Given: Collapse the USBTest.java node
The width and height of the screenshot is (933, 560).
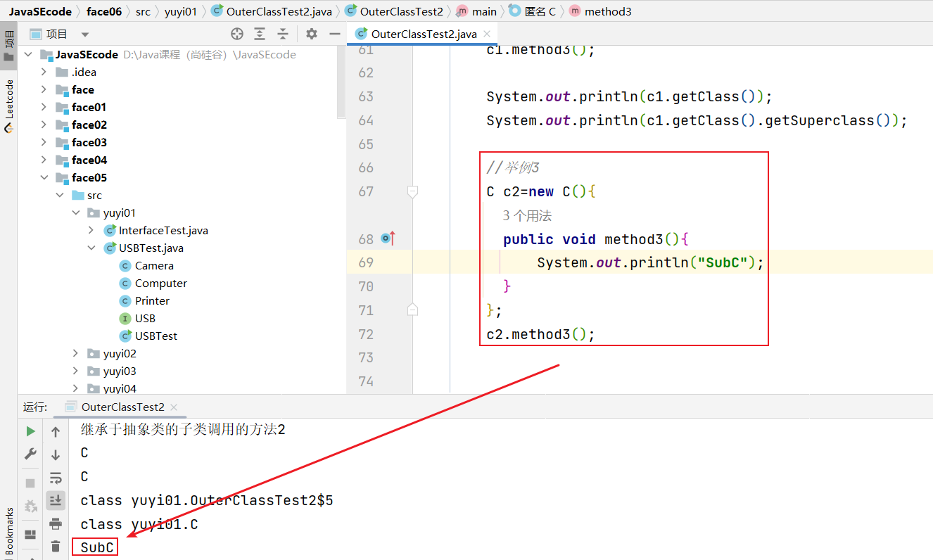Looking at the screenshot, I should tap(91, 248).
